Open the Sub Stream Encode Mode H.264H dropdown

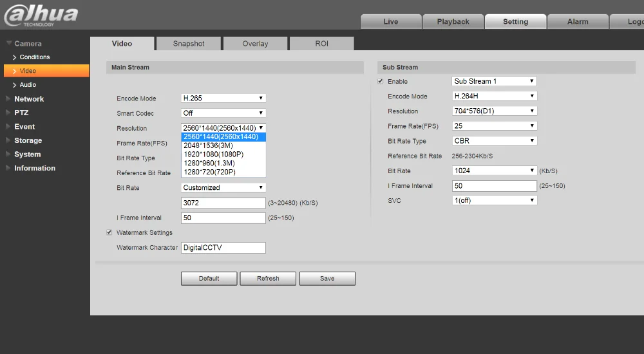pos(494,96)
